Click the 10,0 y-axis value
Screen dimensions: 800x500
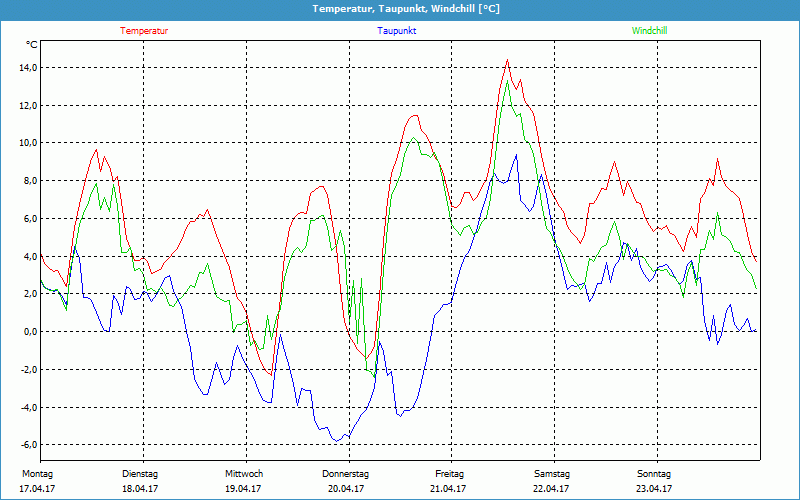(x=29, y=143)
